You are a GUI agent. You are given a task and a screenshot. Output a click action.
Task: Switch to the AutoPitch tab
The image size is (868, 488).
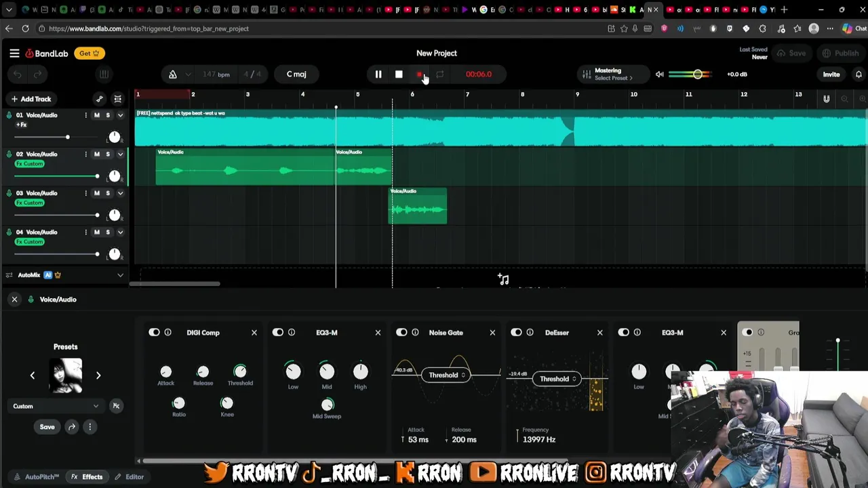point(36,476)
